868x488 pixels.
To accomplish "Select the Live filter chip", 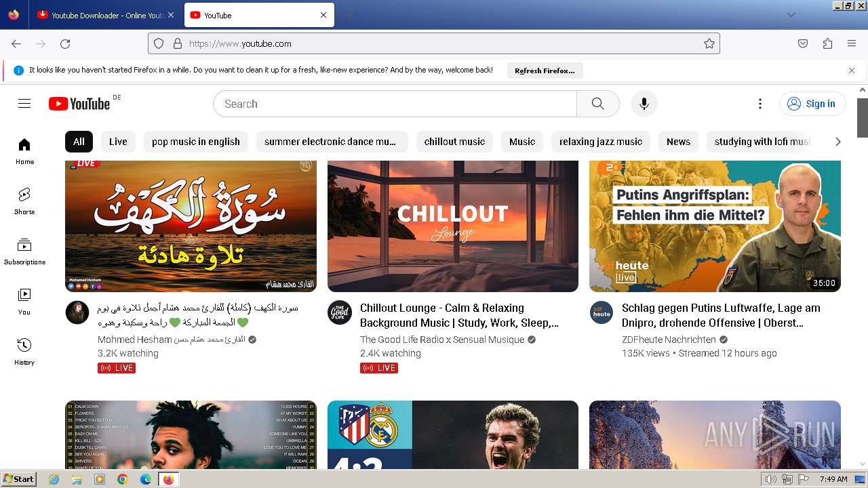I will pos(118,142).
